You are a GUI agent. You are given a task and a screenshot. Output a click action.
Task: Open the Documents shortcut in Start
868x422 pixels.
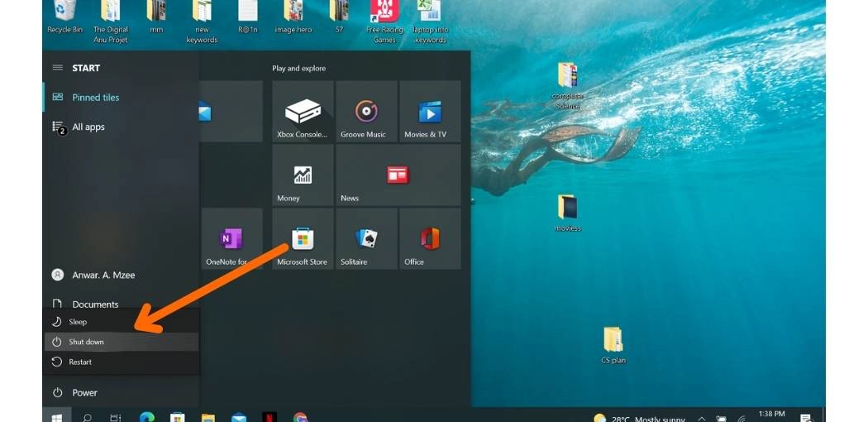click(x=121, y=304)
